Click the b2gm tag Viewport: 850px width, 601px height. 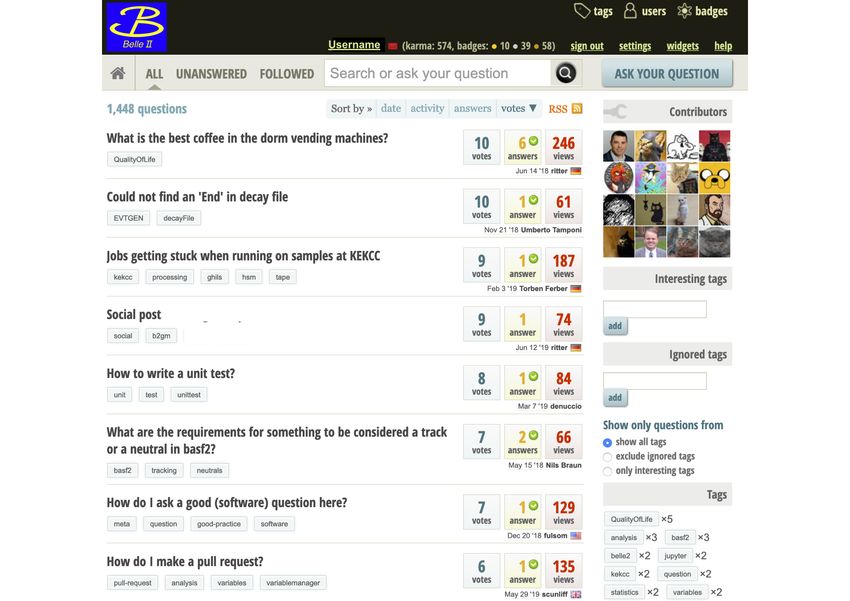(x=161, y=336)
